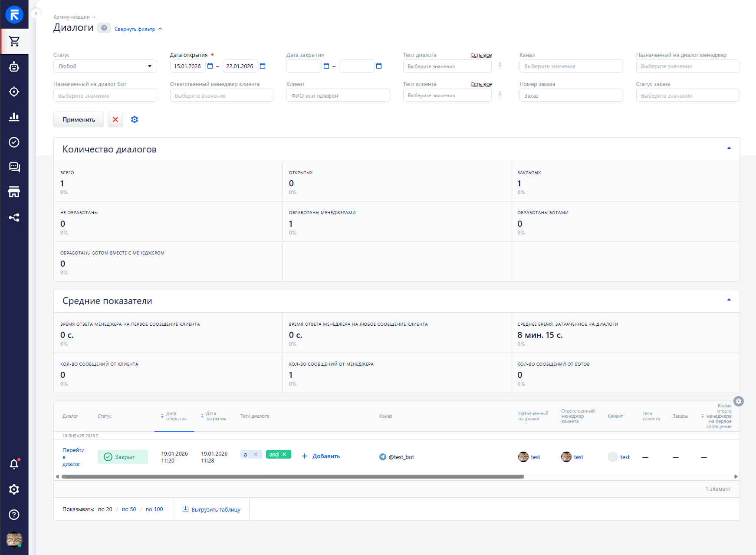Viewport: 756px width, 555px height.
Task: Click the help question mark beside Диалоги
Action: tap(104, 28)
